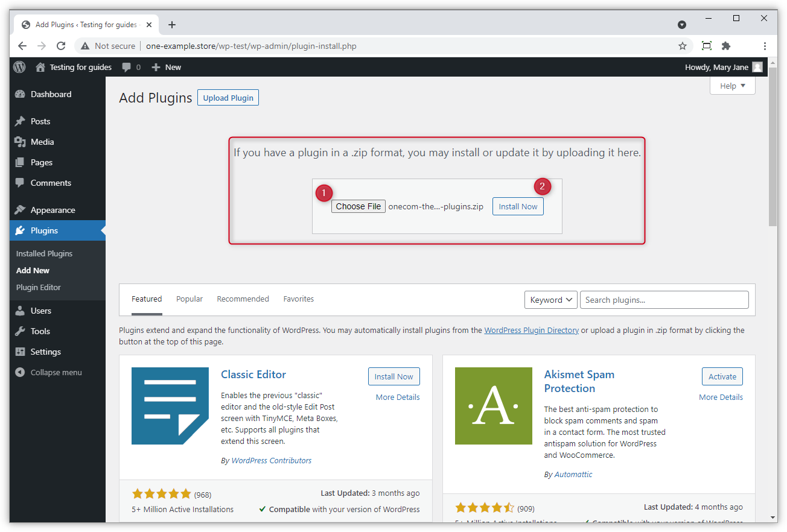
Task: Expand the Help panel
Action: pos(731,85)
